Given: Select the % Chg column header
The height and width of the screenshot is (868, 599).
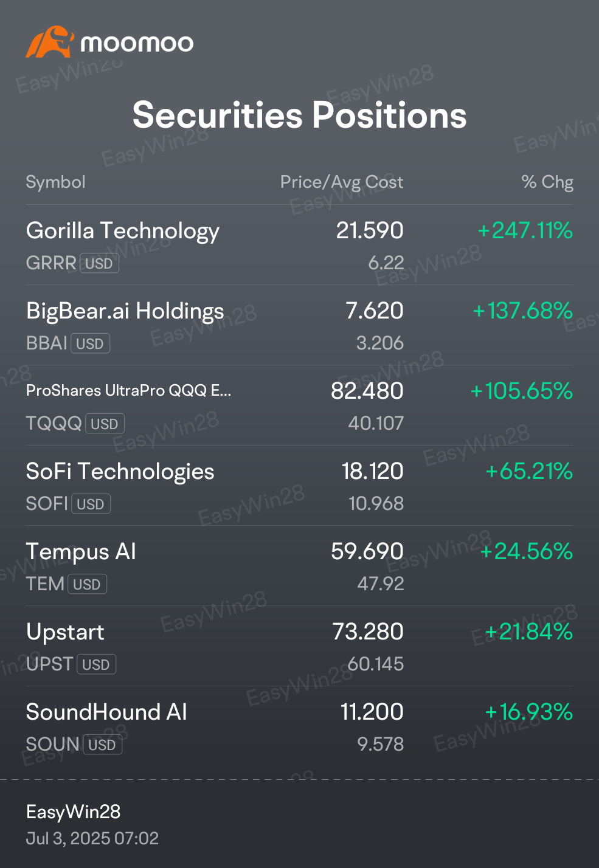Looking at the screenshot, I should coord(547,182).
